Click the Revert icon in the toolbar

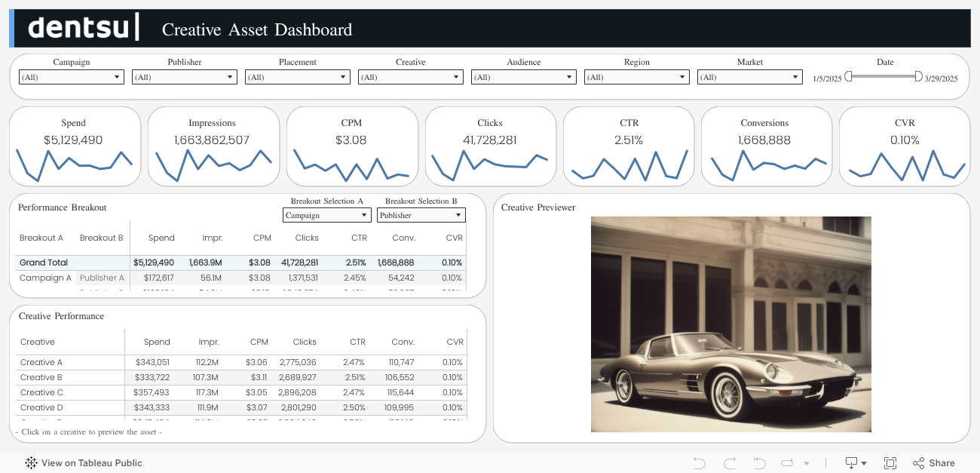tap(759, 463)
